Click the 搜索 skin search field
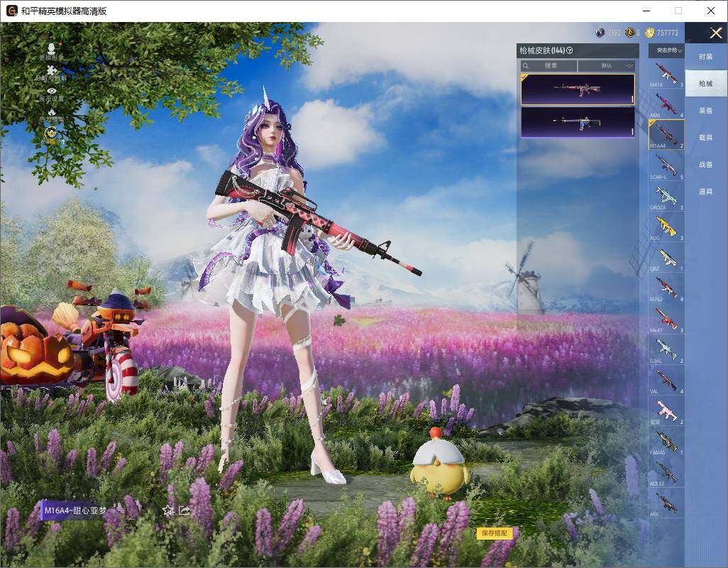This screenshot has height=568, width=728. click(x=548, y=65)
